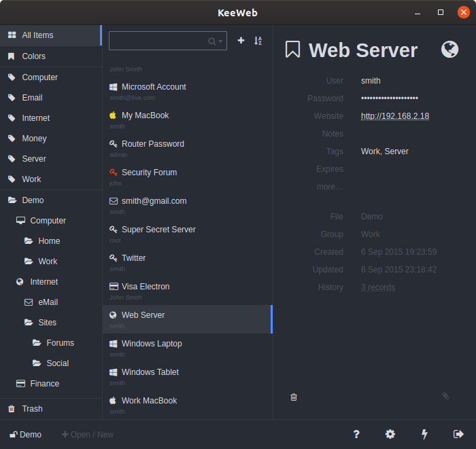Filter by the Money tag
Screen dimensions: 476x449
51,139
